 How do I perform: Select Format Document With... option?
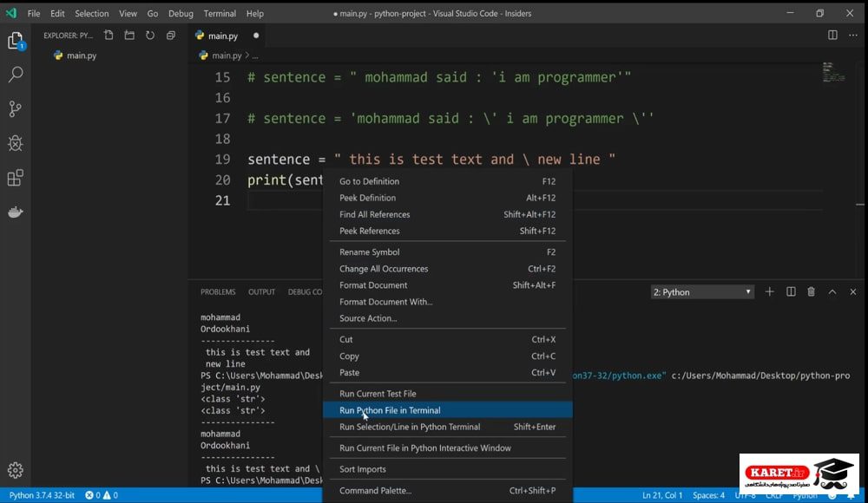click(x=447, y=302)
